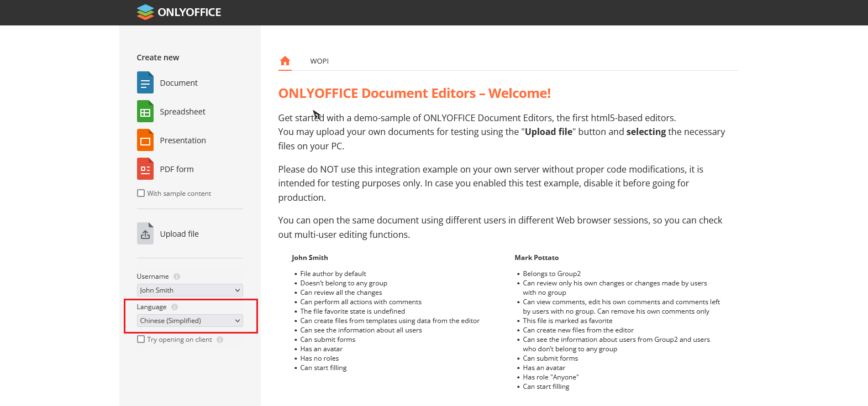Click the PDF form text link
The height and width of the screenshot is (406, 868).
[177, 169]
